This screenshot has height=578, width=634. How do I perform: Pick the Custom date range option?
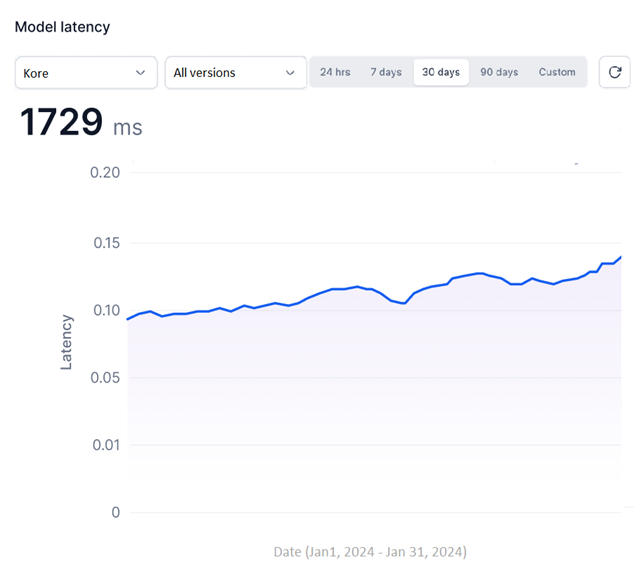click(557, 73)
